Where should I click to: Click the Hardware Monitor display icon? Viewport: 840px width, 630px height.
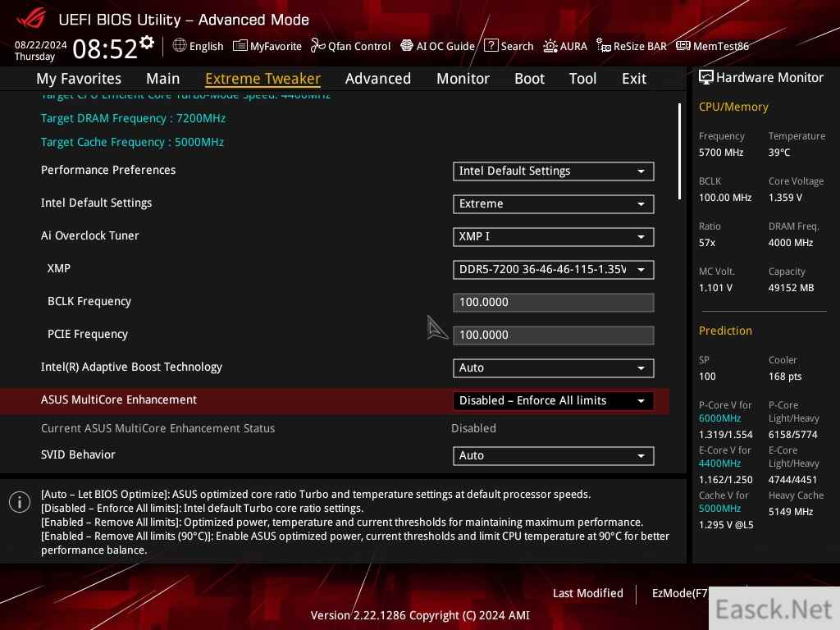pos(706,77)
